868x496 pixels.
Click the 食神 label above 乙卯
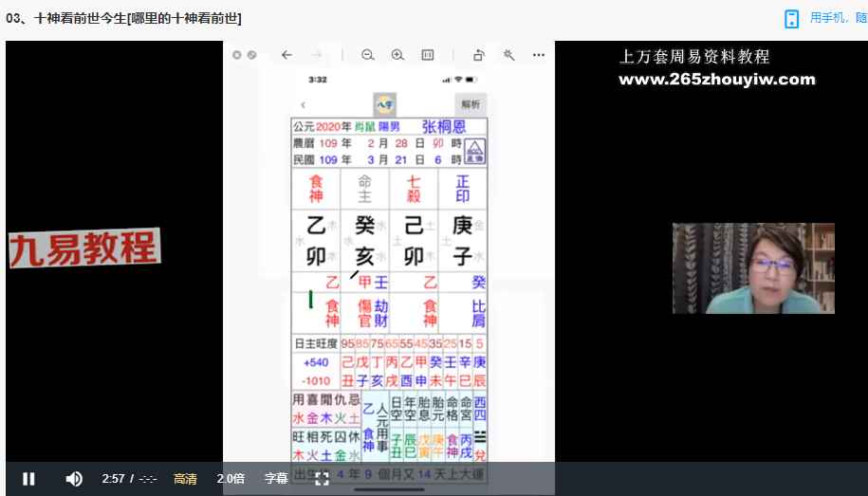[x=318, y=189]
